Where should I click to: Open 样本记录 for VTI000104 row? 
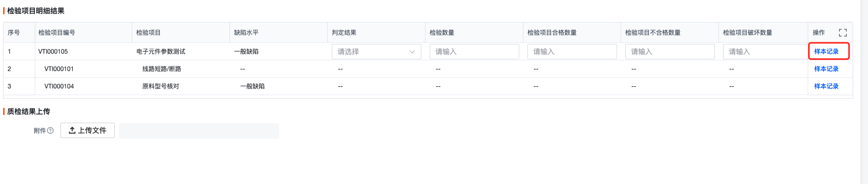[827, 86]
